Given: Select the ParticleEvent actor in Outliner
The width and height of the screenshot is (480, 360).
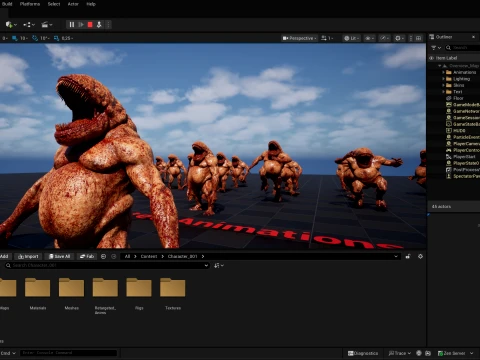Looking at the screenshot, I should [466, 137].
